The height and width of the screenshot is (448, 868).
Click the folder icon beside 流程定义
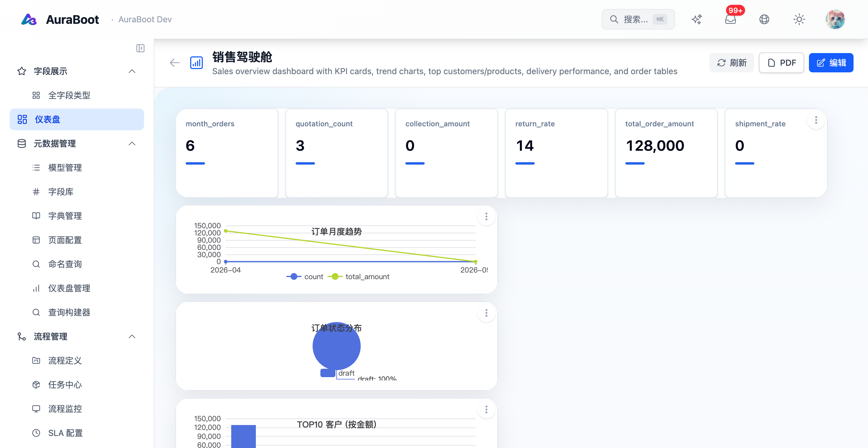(36, 360)
